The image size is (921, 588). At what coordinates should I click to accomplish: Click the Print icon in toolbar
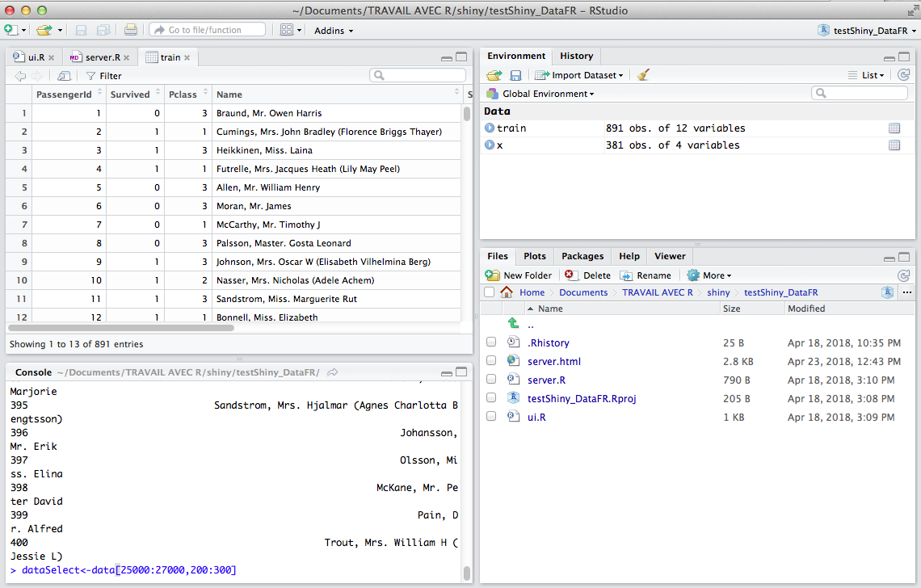pyautogui.click(x=130, y=29)
